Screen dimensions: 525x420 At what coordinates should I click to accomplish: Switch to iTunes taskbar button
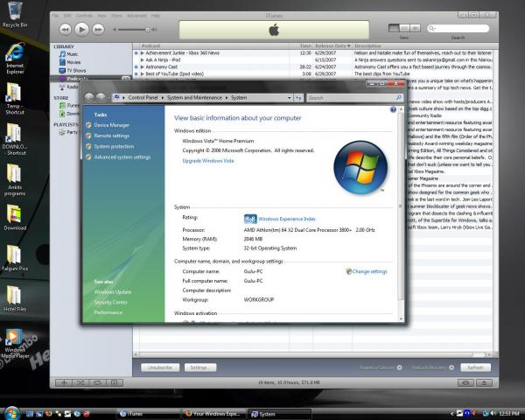click(147, 414)
